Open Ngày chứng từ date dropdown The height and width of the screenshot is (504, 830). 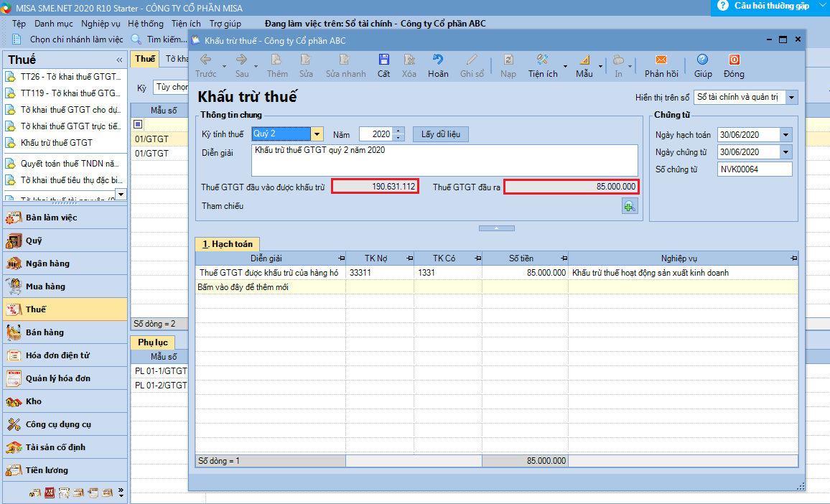[786, 152]
